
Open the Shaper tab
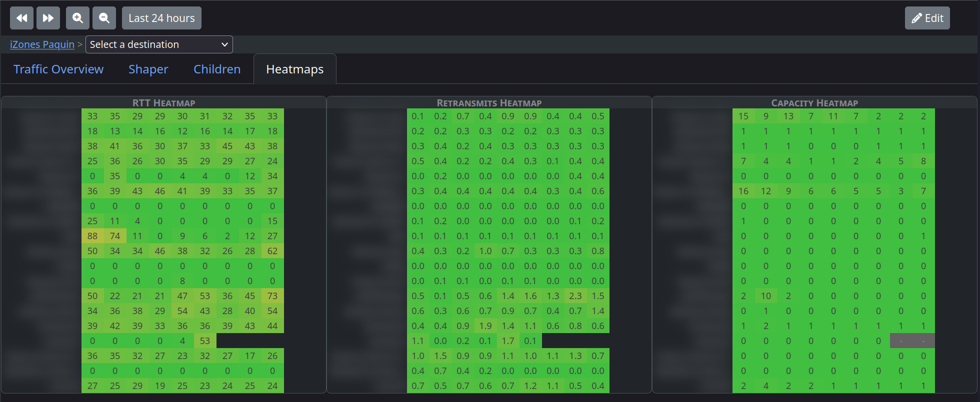pos(148,69)
